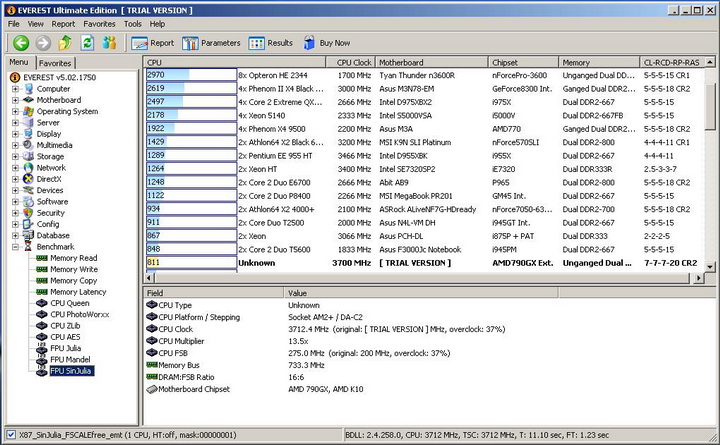
Task: Click the results list scroll down arrow
Action: (710, 266)
